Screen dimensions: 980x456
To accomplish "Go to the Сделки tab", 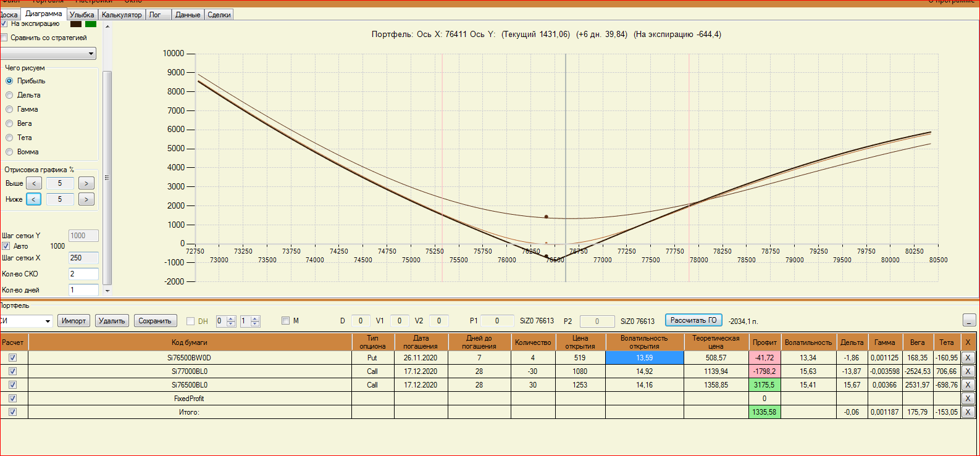I will [x=219, y=15].
